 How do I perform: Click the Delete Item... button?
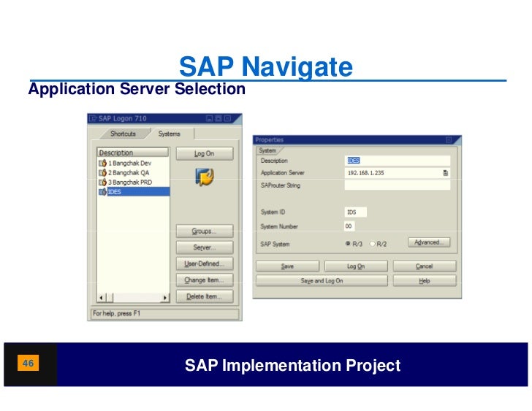(205, 296)
